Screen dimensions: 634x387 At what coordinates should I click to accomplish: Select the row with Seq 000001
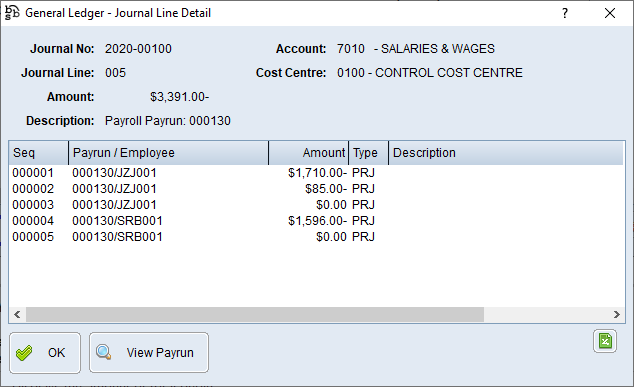pyautogui.click(x=316, y=173)
